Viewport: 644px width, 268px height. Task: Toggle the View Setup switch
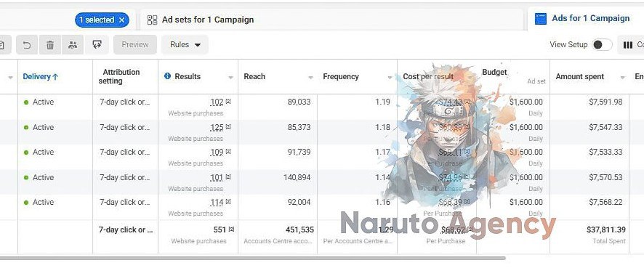602,45
